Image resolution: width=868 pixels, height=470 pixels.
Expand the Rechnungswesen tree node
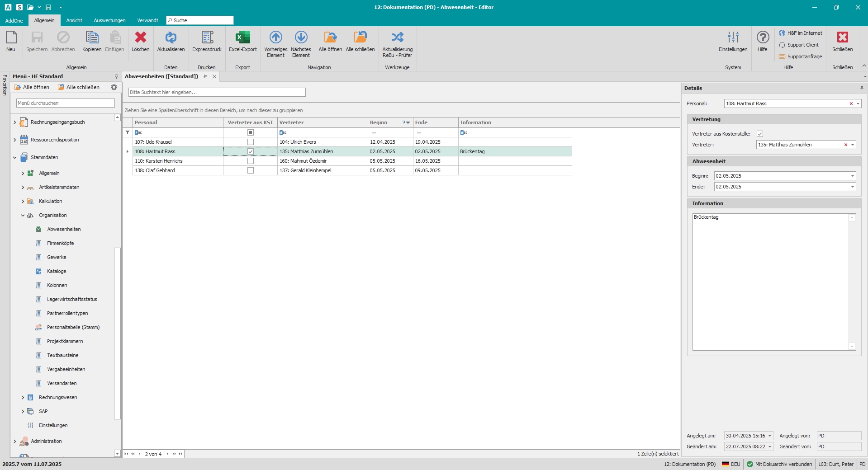[x=23, y=397]
